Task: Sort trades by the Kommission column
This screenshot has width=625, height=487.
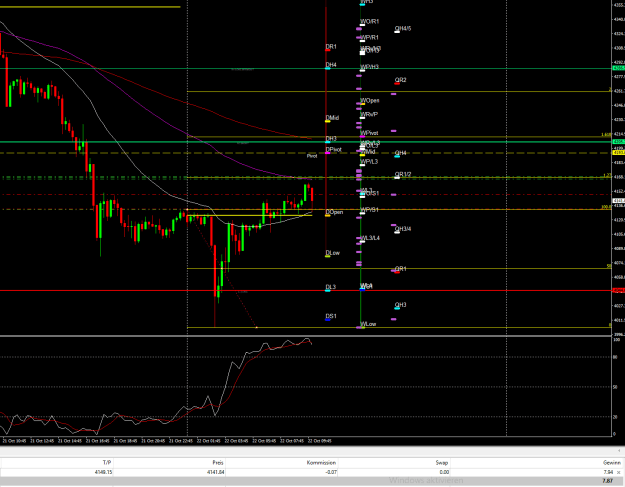Action: click(321, 463)
